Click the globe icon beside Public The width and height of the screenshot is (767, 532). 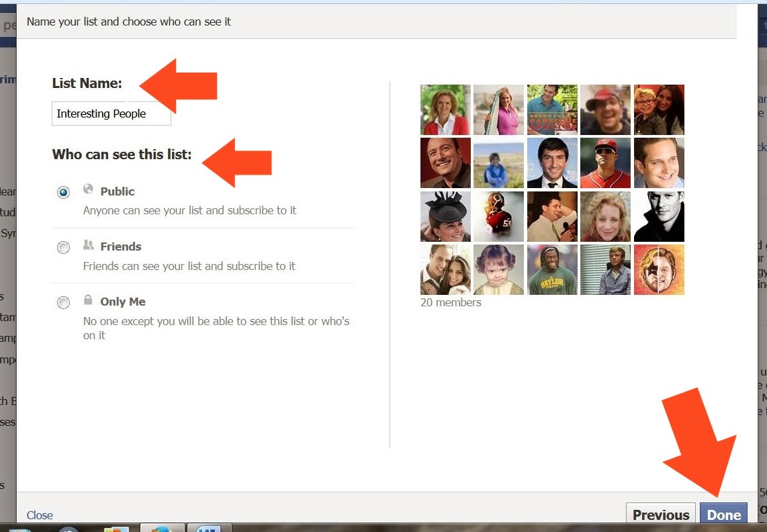(88, 189)
